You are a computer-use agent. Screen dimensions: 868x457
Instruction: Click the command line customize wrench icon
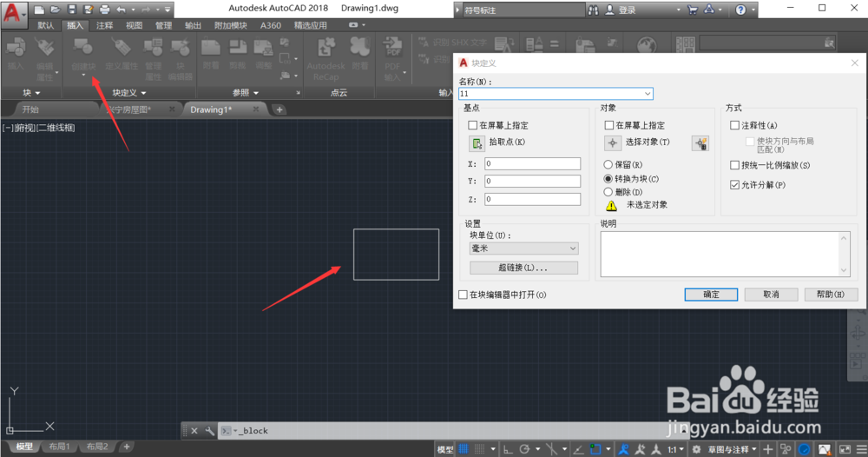point(210,430)
